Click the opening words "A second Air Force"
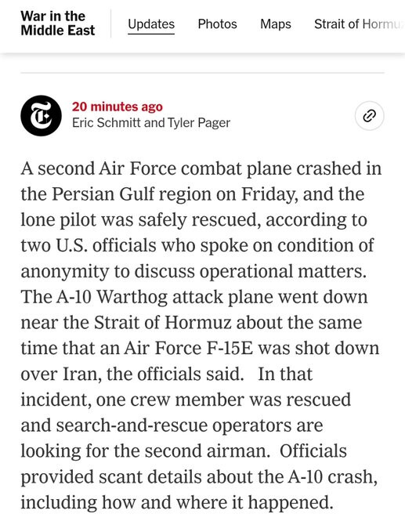This screenshot has width=405, height=532. pos(99,168)
